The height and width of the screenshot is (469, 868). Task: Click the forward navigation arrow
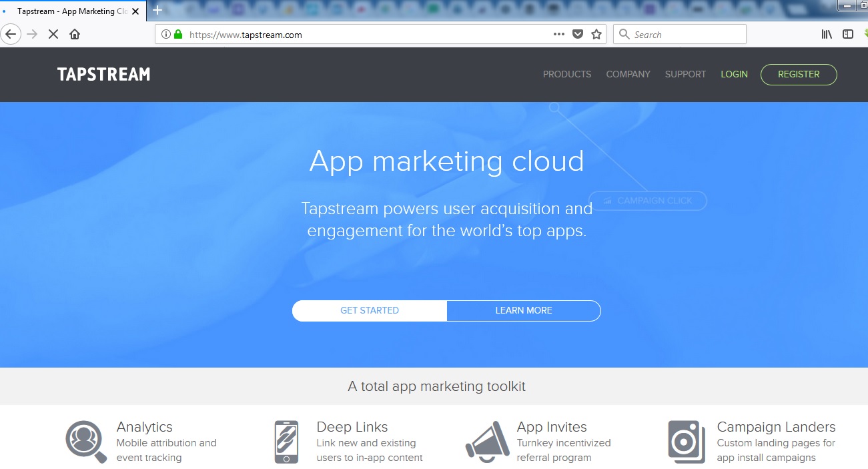tap(32, 34)
